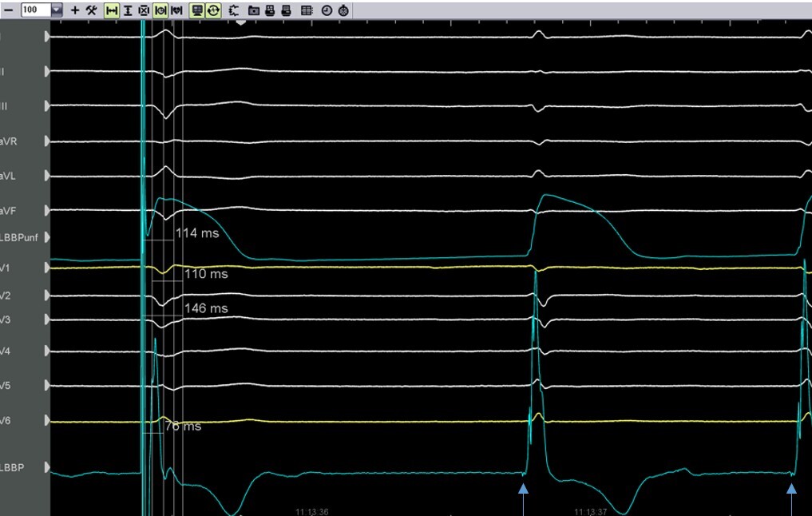Toggle the cycle length measurement caliper tool
This screenshot has height=516, width=812.
click(x=160, y=10)
